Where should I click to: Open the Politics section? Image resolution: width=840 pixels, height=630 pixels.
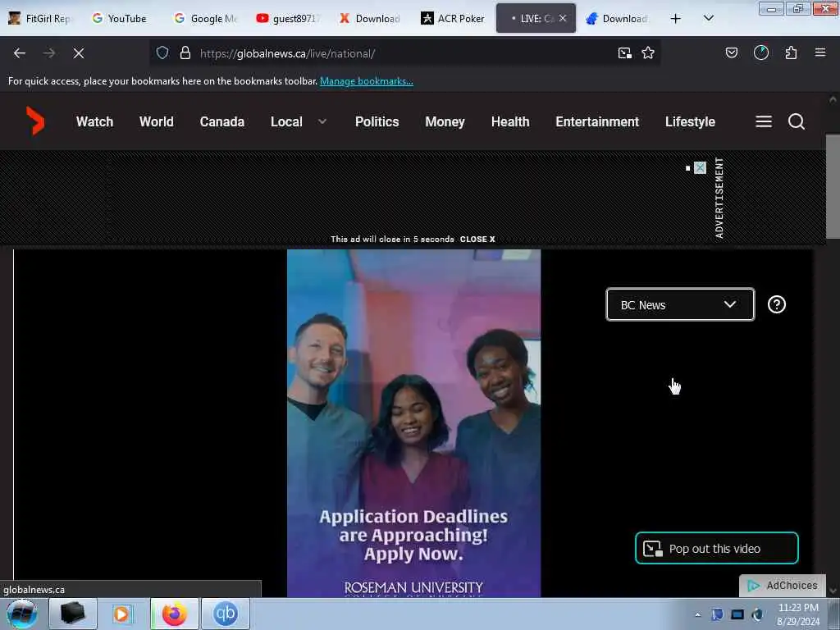[x=377, y=121]
